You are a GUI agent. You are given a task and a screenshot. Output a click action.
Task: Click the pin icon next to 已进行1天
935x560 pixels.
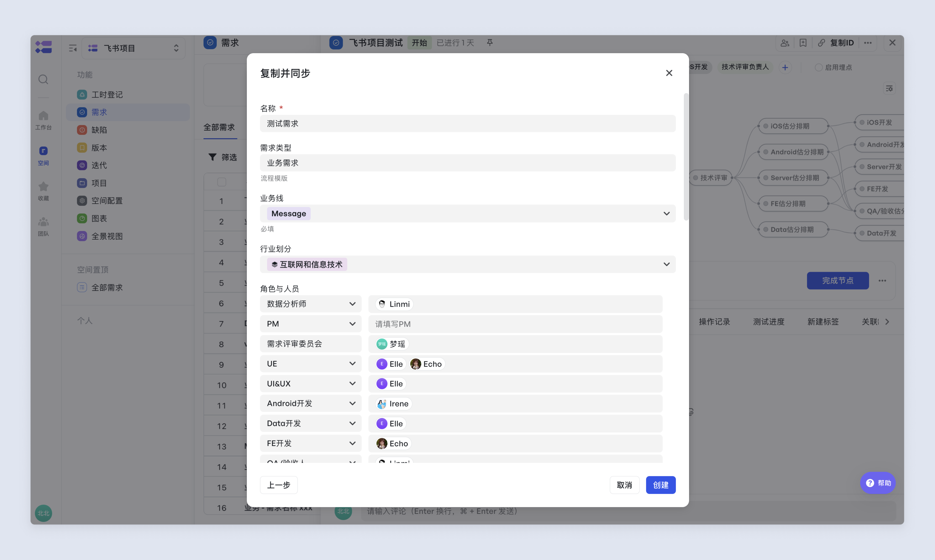pyautogui.click(x=490, y=43)
